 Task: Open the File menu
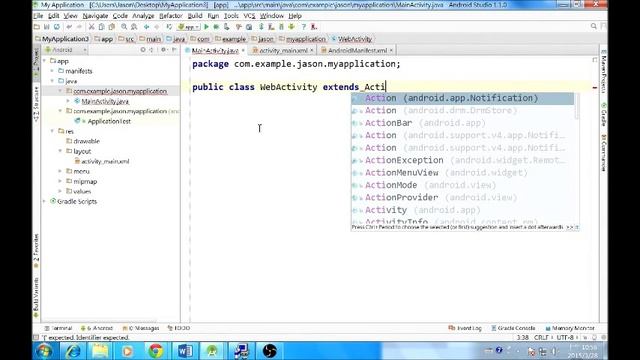pos(38,16)
